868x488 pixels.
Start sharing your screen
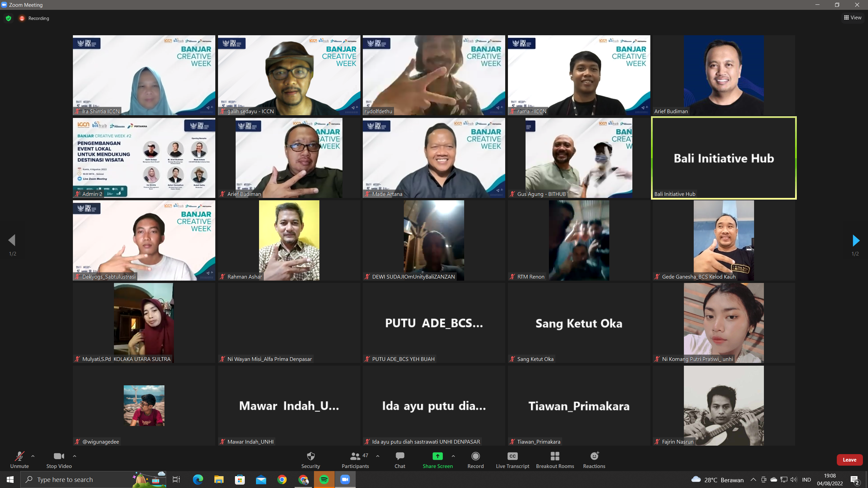438,460
